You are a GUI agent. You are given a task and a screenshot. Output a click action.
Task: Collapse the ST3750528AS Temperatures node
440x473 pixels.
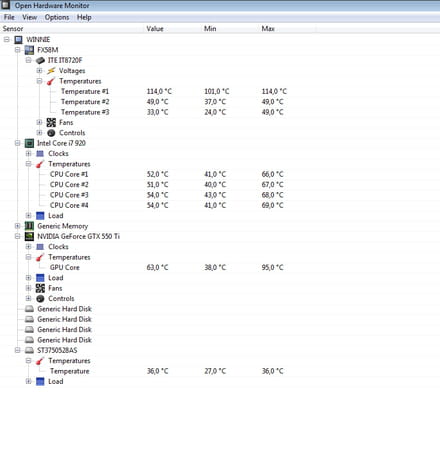(29, 361)
